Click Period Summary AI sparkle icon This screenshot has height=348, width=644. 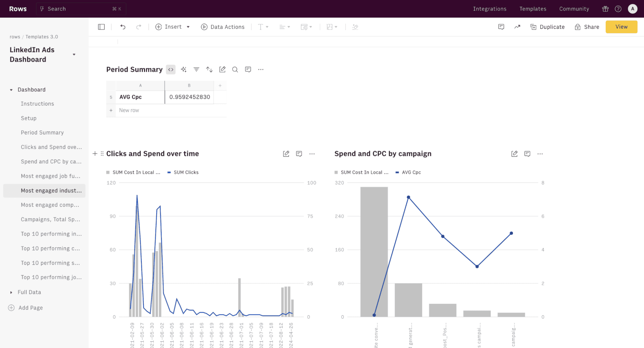184,70
